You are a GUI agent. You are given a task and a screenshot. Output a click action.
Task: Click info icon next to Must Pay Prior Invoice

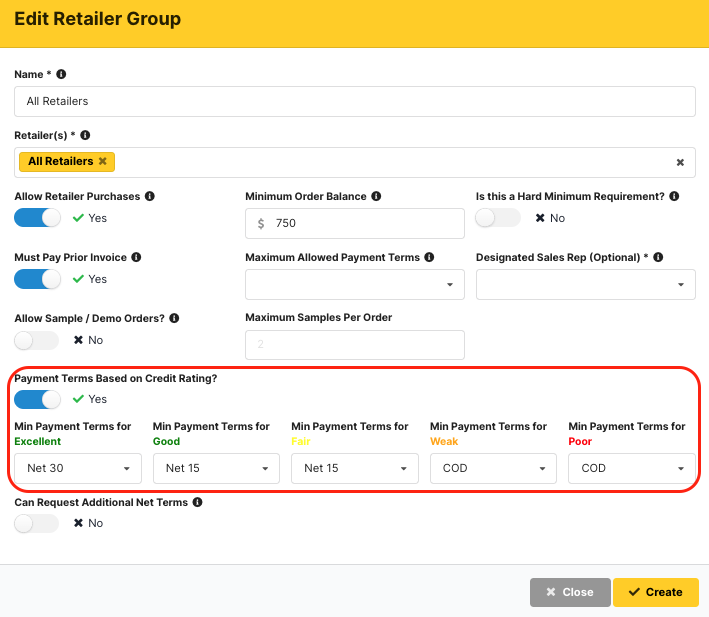point(136,258)
